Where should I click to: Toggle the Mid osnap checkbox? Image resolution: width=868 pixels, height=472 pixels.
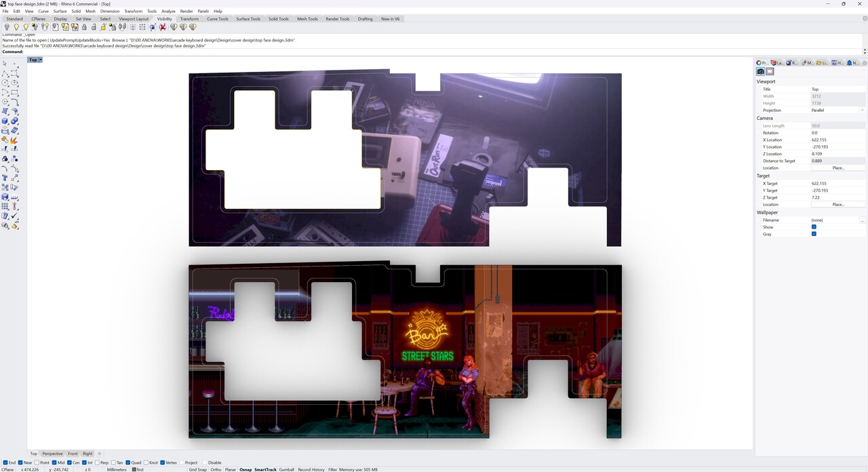click(54, 463)
